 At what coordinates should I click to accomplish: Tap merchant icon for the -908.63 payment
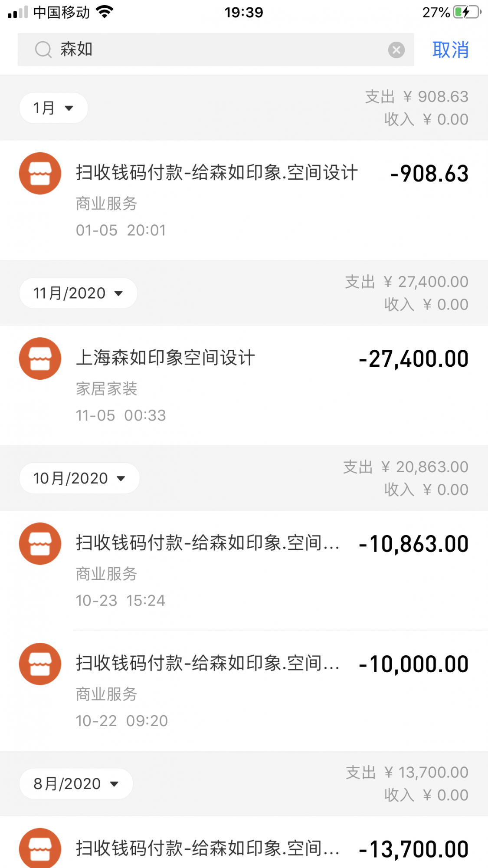click(x=40, y=173)
